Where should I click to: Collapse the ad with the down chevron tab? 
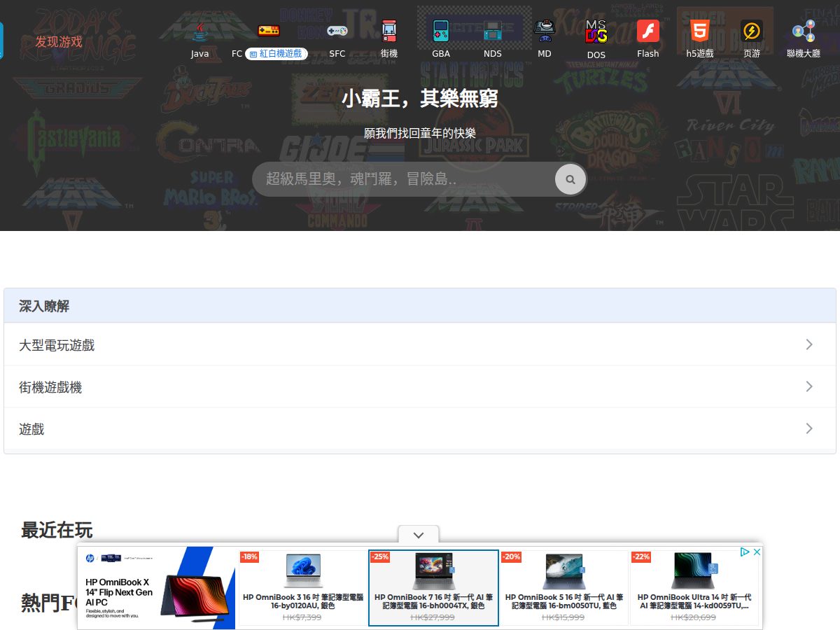[419, 535]
